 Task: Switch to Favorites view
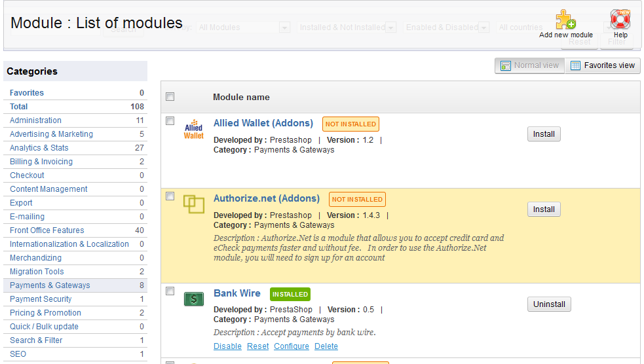603,65
